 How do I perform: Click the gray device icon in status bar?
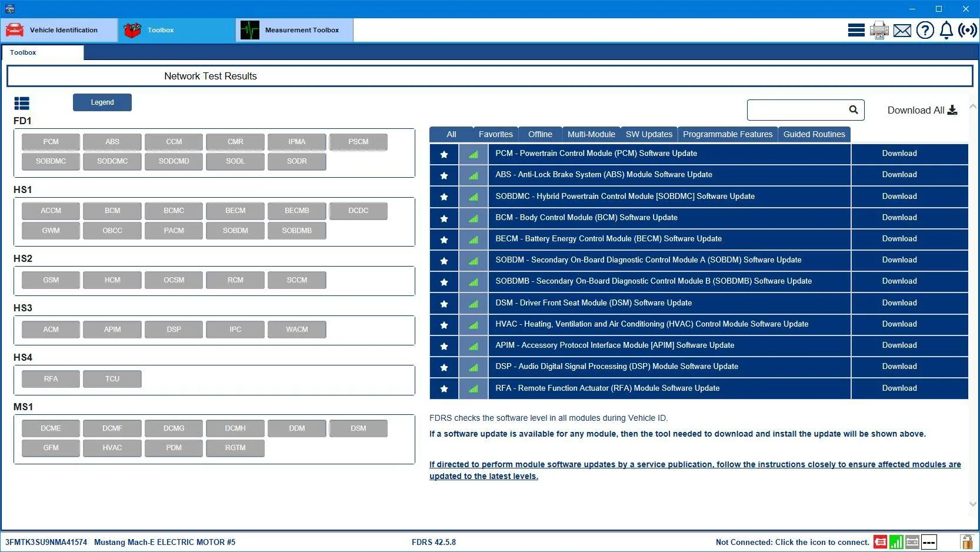[912, 542]
